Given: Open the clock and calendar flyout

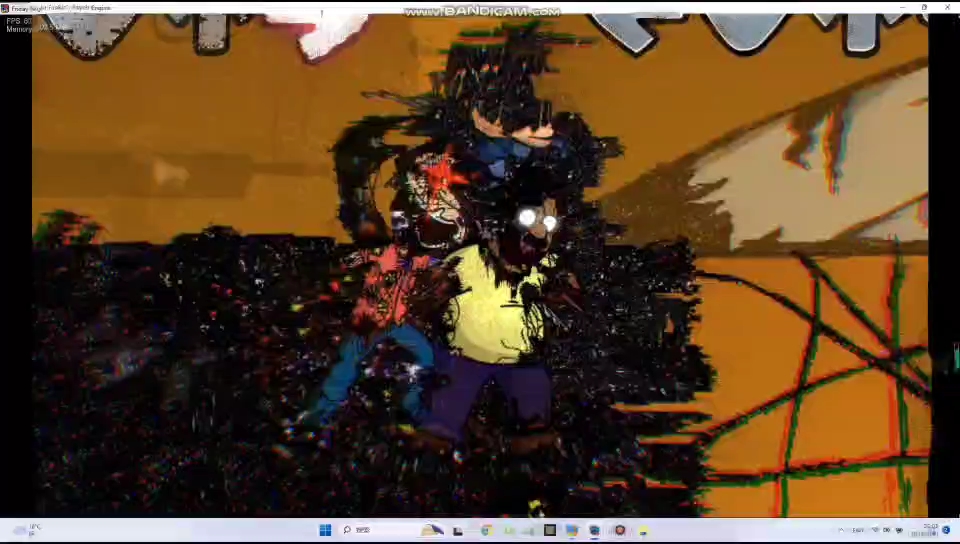Looking at the screenshot, I should 924,530.
